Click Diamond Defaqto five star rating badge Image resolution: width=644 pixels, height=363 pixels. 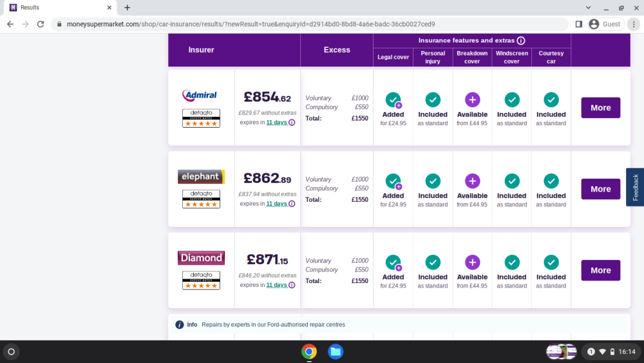pyautogui.click(x=201, y=280)
